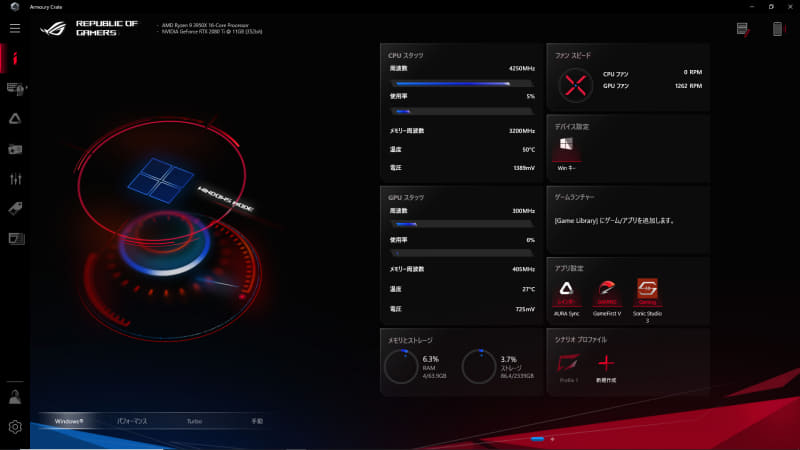This screenshot has width=800, height=450.
Task: Open GameFirst V app setting
Action: (x=607, y=298)
